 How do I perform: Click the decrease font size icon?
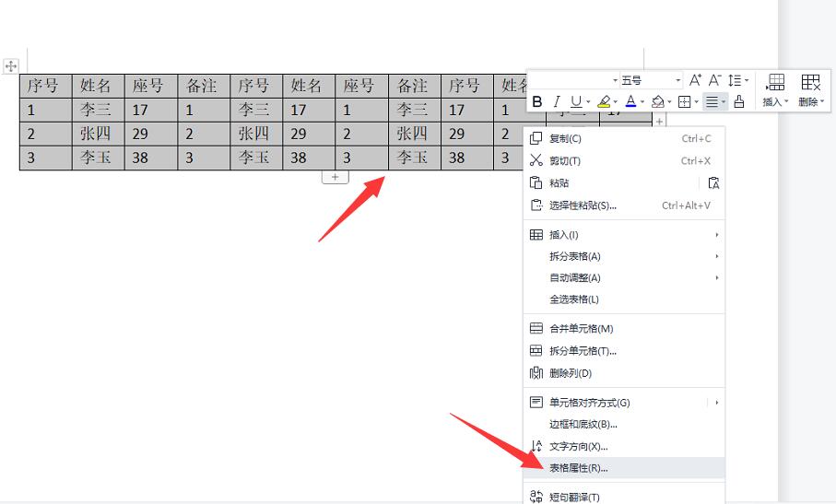[715, 80]
